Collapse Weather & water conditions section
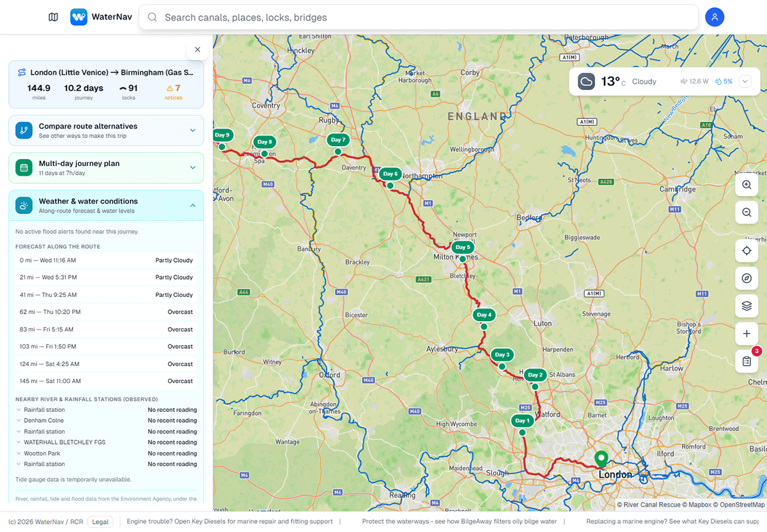 (x=106, y=206)
